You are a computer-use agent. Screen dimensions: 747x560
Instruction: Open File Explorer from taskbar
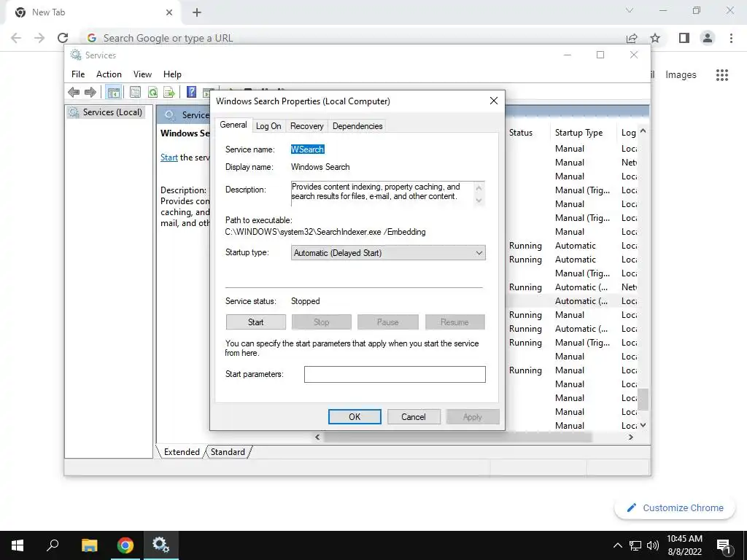pyautogui.click(x=89, y=545)
